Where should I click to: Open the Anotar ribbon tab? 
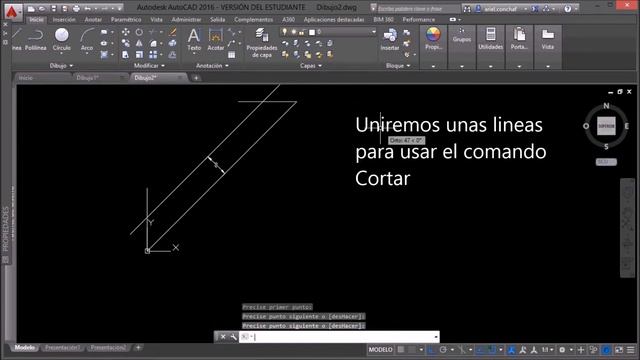tap(93, 19)
